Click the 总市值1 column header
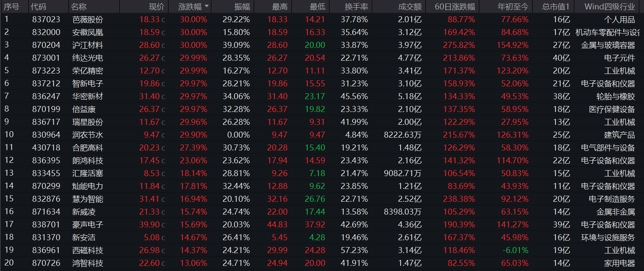Image resolution: width=644 pixels, height=271 pixels. [556, 6]
